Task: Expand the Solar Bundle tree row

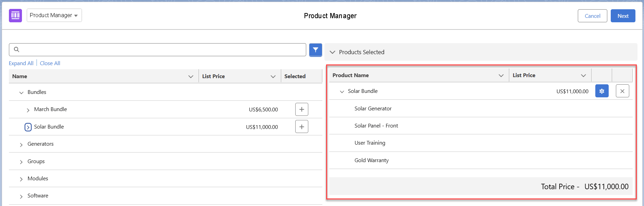Action: point(28,127)
